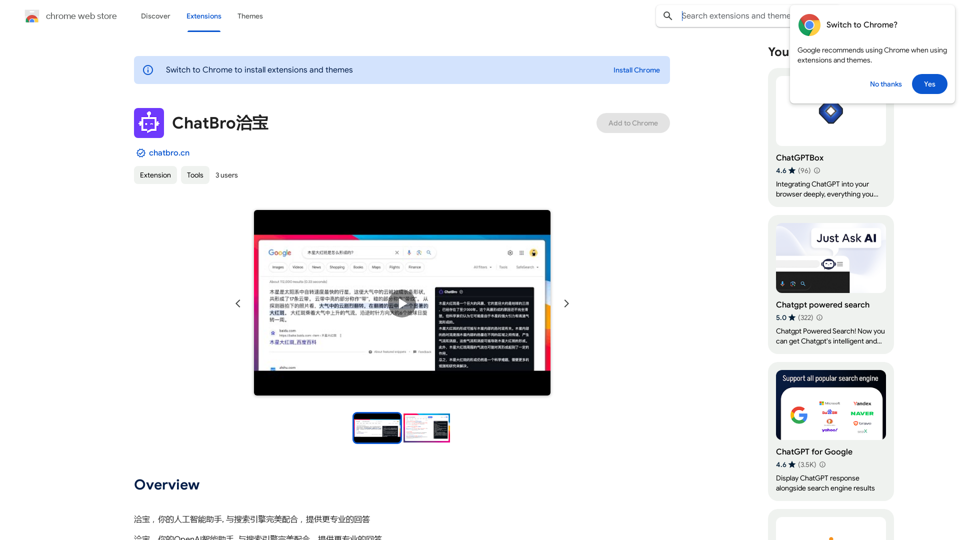Go to the previous screenshot with left arrow
The image size is (960, 540).
click(x=238, y=303)
